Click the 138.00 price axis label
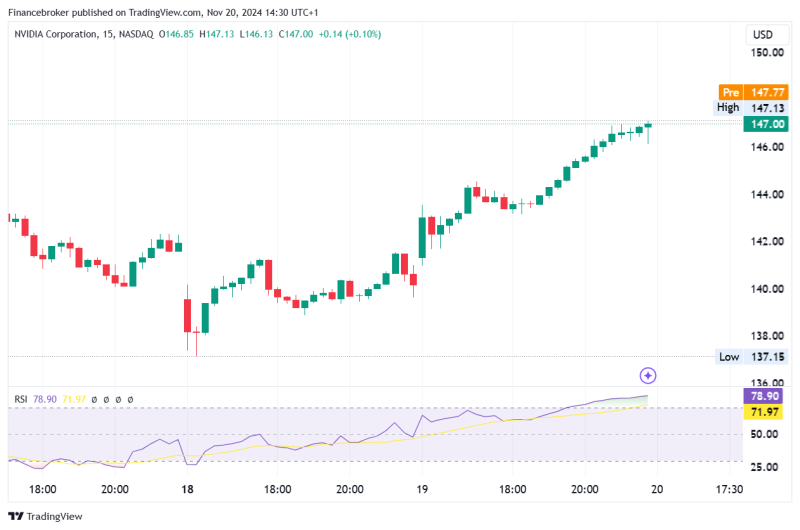Viewport: 800px width, 530px height. coord(767,336)
